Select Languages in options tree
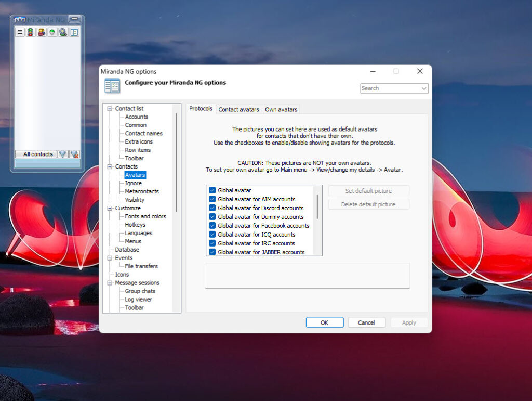532x401 pixels. (138, 233)
